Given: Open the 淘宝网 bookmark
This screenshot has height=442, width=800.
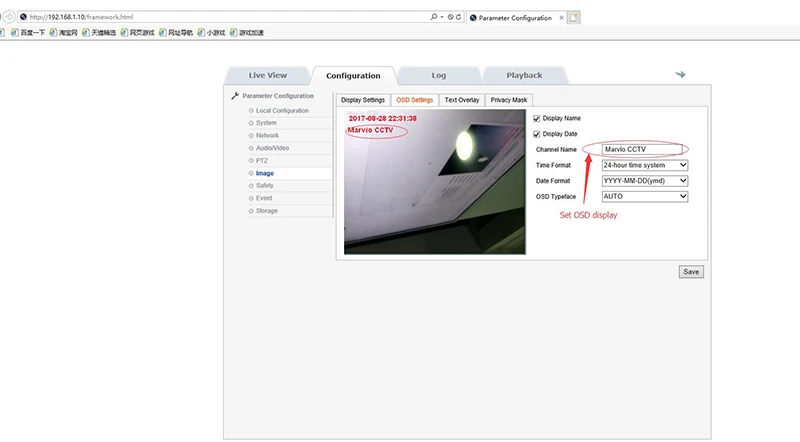Looking at the screenshot, I should tap(64, 33).
